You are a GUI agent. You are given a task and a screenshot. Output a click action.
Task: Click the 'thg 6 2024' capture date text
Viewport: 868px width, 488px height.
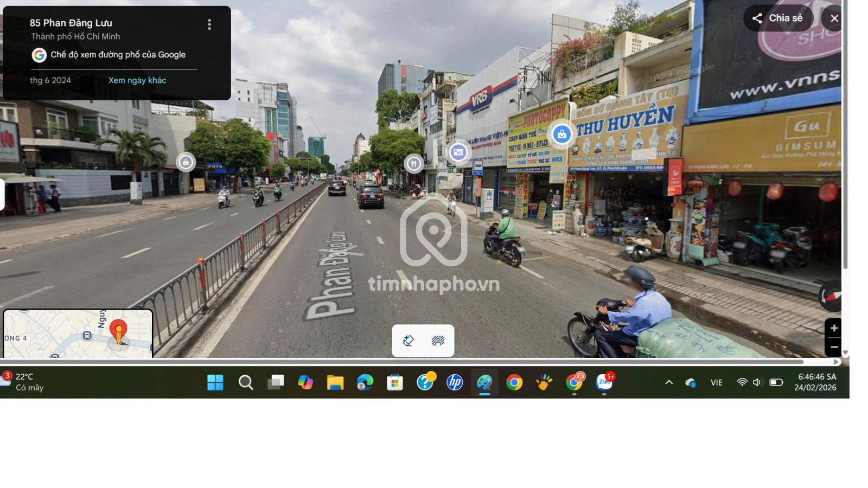[x=50, y=80]
